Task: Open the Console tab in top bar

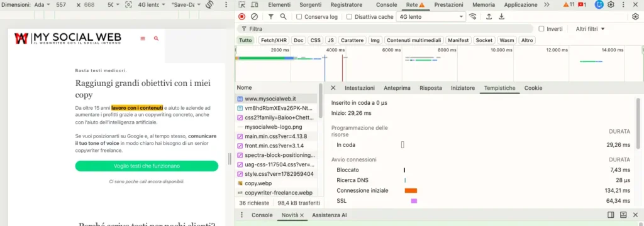Action: [387, 5]
